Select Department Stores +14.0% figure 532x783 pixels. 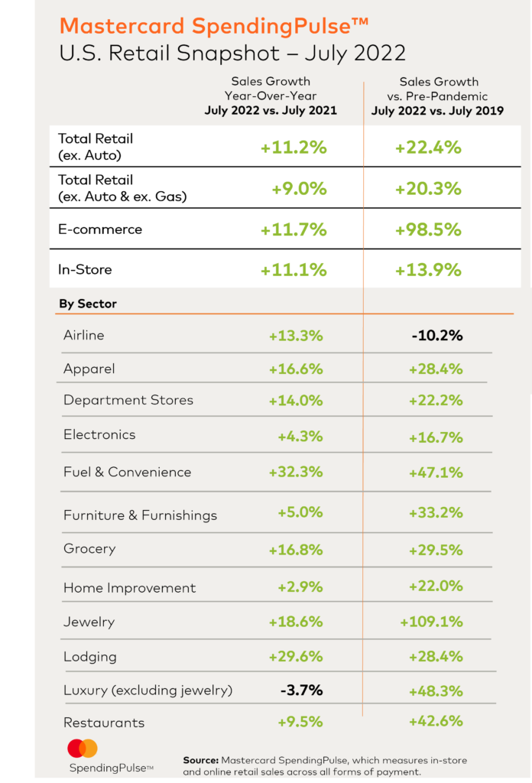pos(296,401)
